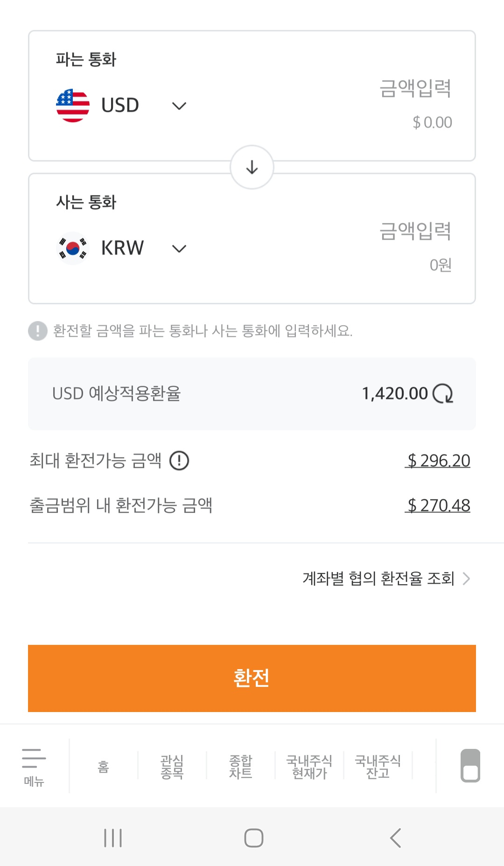Viewport: 504px width, 866px height.
Task: Go to 홈 tab
Action: [x=104, y=767]
